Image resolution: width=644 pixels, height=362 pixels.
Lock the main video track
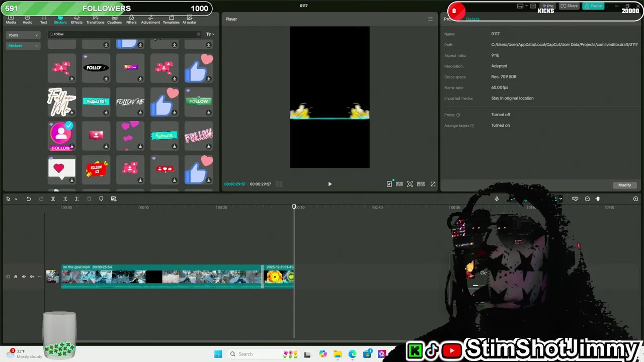click(x=16, y=277)
